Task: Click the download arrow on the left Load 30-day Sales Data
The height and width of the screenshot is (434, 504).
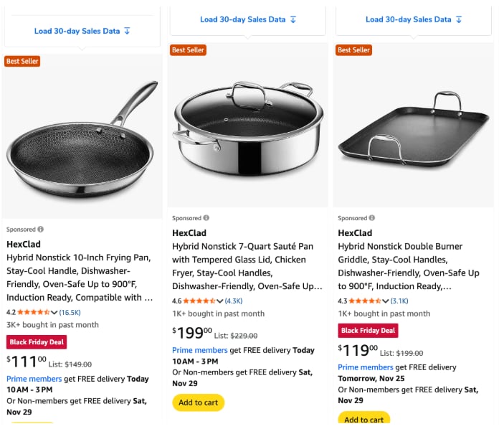Action: pyautogui.click(x=127, y=31)
